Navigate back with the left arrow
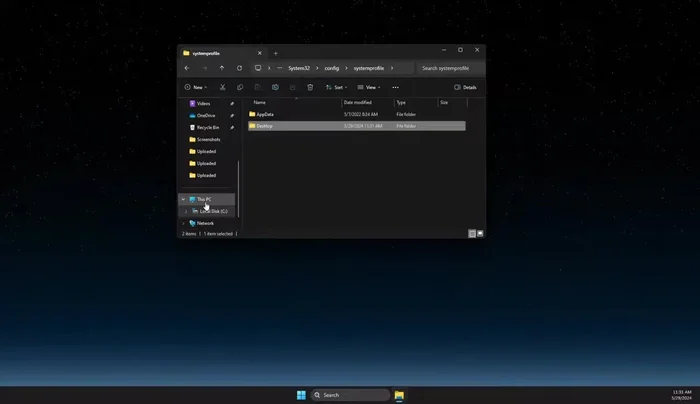Image resolution: width=700 pixels, height=404 pixels. pyautogui.click(x=187, y=68)
